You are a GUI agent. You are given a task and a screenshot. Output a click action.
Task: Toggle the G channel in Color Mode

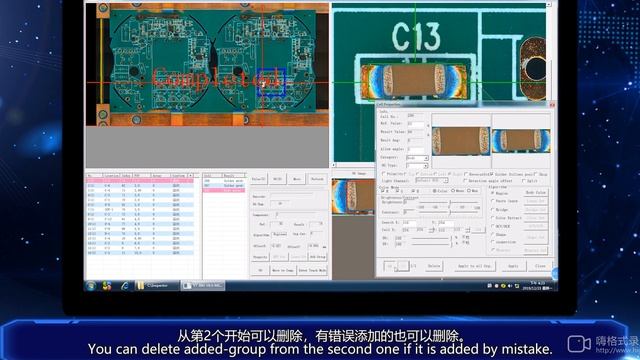pos(398,191)
